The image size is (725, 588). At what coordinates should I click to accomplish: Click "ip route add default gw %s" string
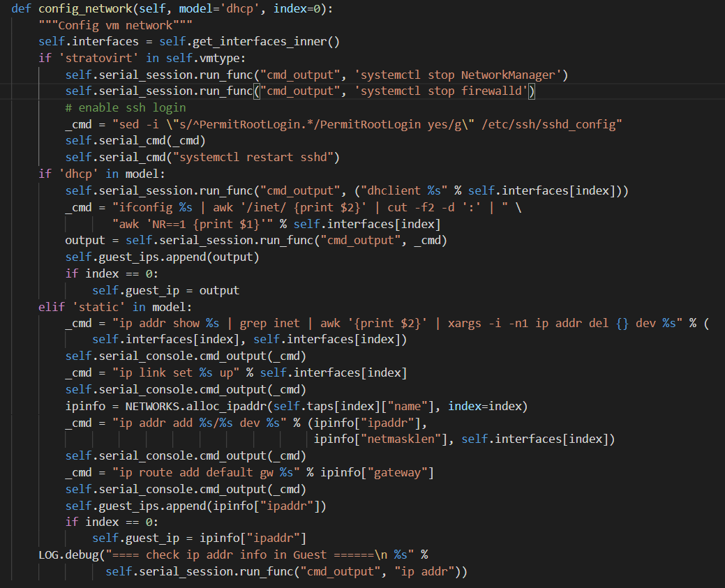point(207,472)
